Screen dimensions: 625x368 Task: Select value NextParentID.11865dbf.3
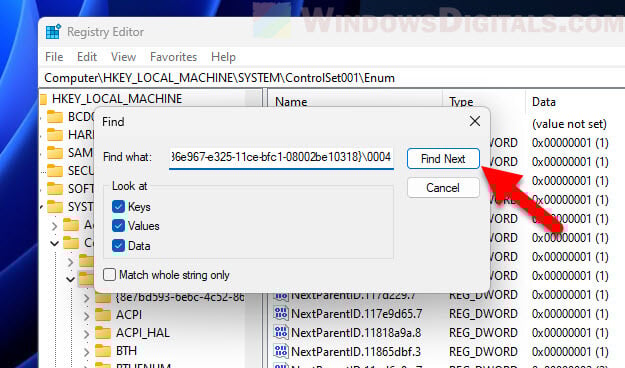(x=356, y=352)
